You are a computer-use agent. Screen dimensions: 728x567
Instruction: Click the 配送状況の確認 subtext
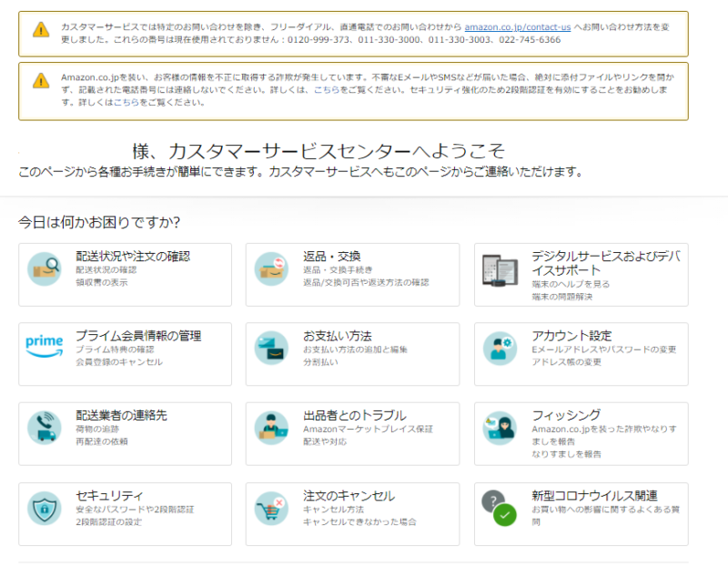pos(106,269)
